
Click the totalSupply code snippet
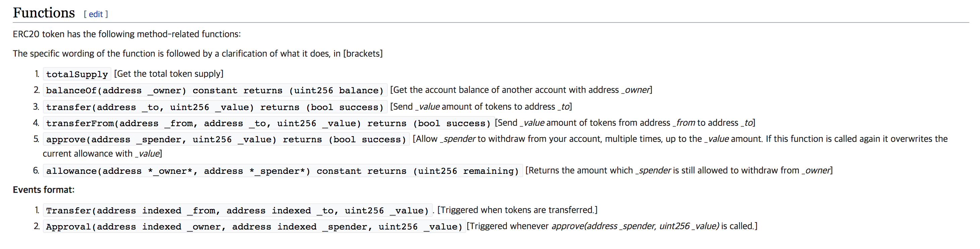(x=77, y=74)
